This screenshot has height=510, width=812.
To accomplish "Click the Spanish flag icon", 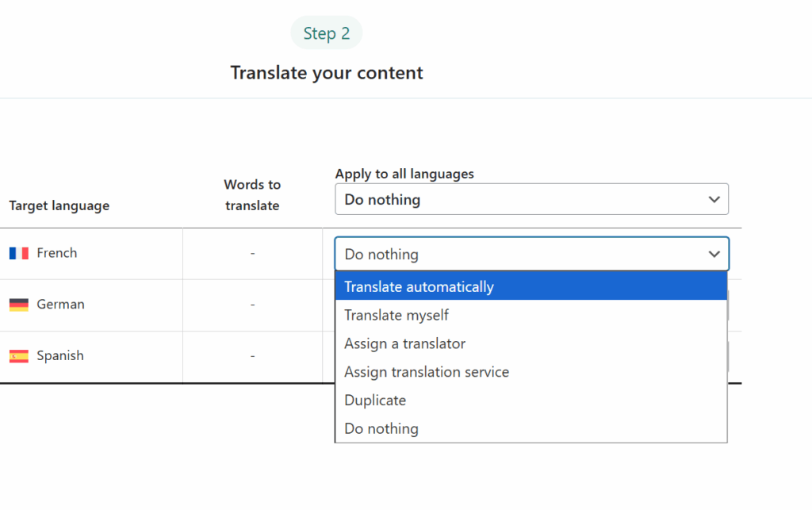I will 20,355.
